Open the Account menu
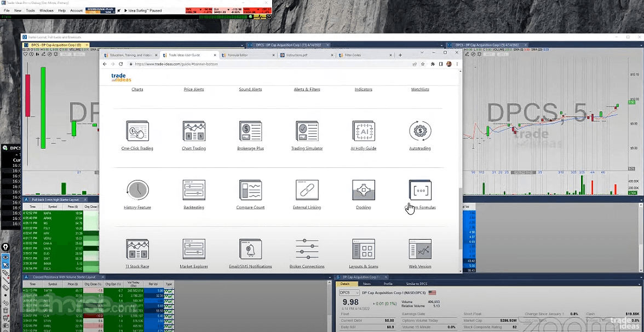 coord(77,10)
